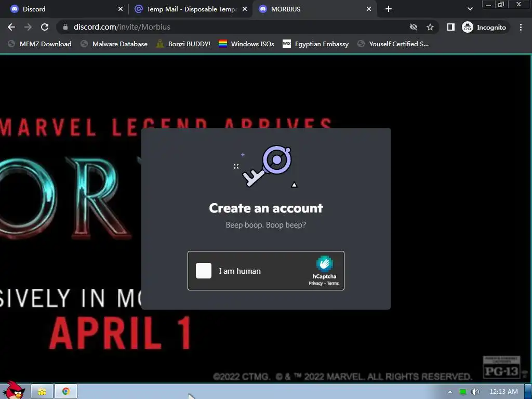532x399 pixels.
Task: Open the hCaptcha Terms link
Action: pyautogui.click(x=333, y=283)
